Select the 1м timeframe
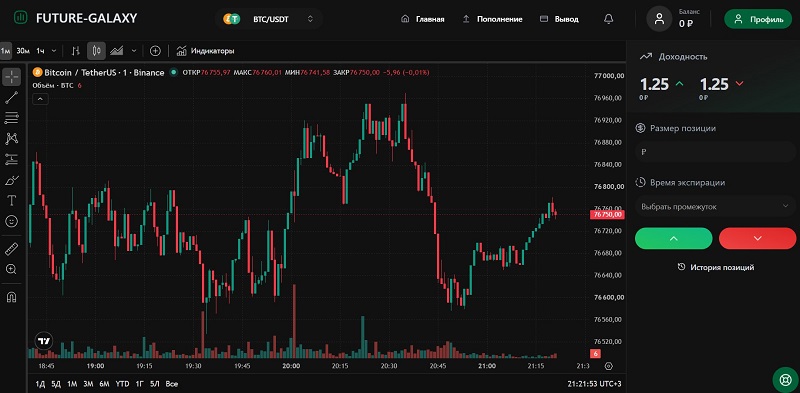The height and width of the screenshot is (393, 800). coord(6,51)
